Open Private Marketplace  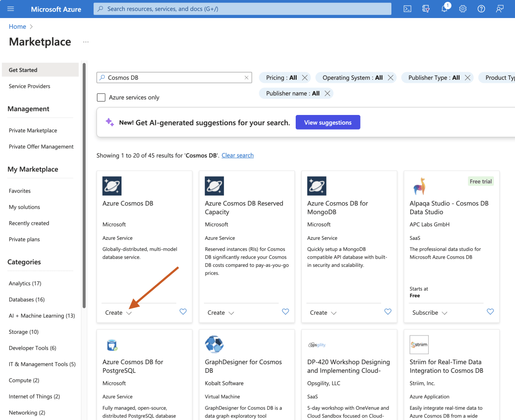[x=33, y=130]
